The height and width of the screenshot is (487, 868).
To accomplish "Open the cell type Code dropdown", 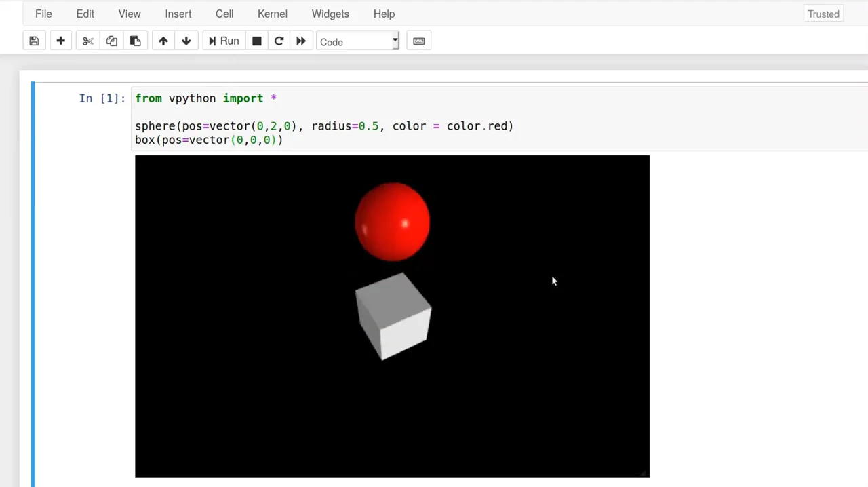I will 358,41.
